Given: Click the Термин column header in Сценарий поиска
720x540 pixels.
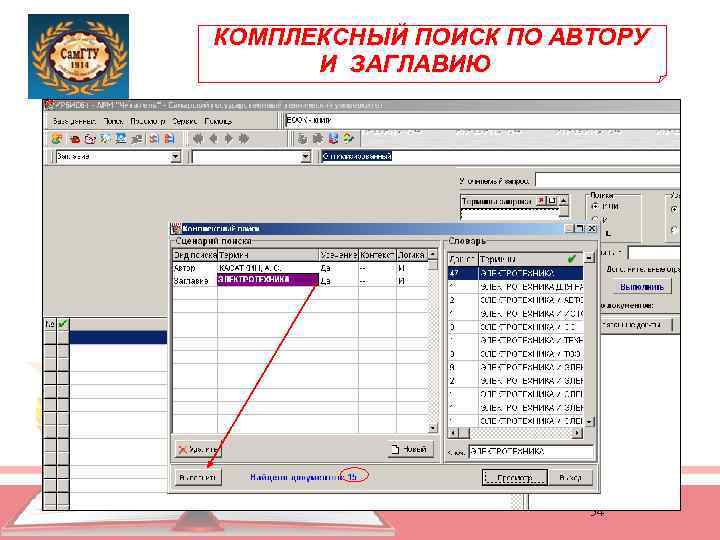Looking at the screenshot, I should coord(268,255).
